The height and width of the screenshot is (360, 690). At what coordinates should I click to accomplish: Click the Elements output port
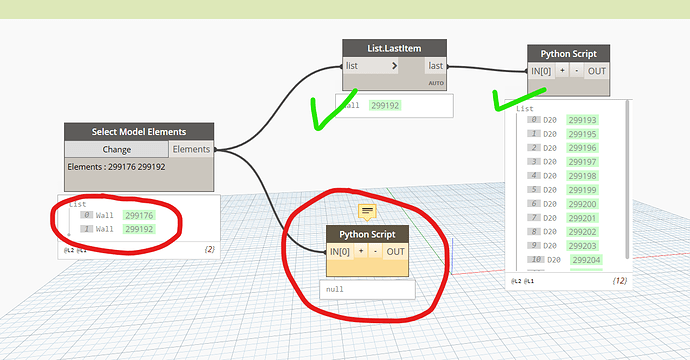click(x=191, y=149)
